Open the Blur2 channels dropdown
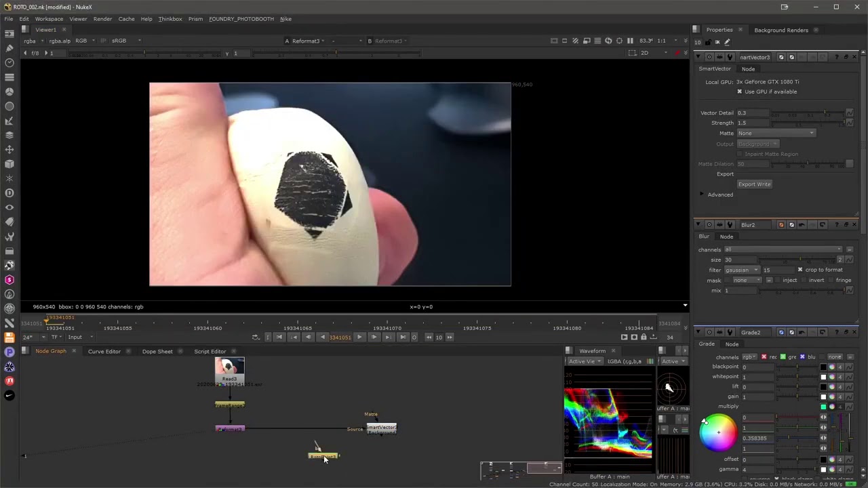Screen dimensions: 868x488 pyautogui.click(x=783, y=249)
